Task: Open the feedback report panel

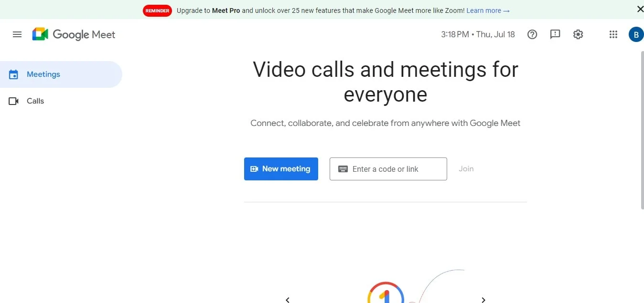Action: point(555,34)
